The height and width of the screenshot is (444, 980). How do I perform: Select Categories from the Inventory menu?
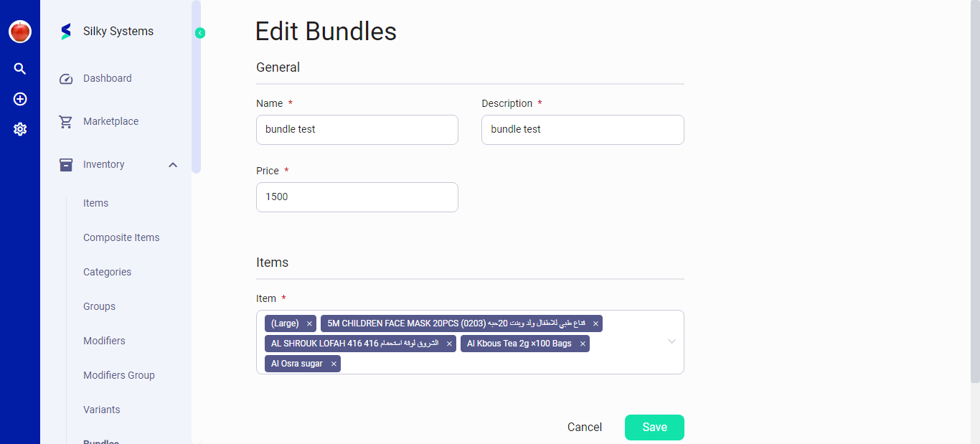click(107, 272)
